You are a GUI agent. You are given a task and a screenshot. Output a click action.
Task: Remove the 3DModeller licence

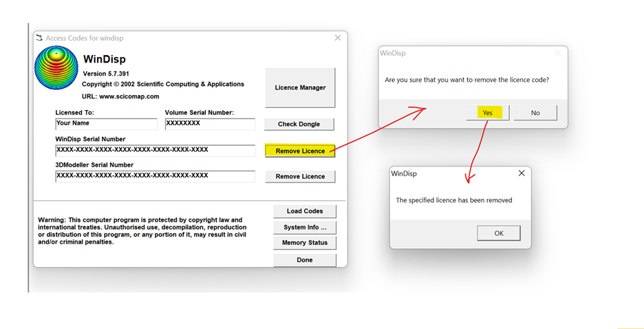click(x=300, y=176)
